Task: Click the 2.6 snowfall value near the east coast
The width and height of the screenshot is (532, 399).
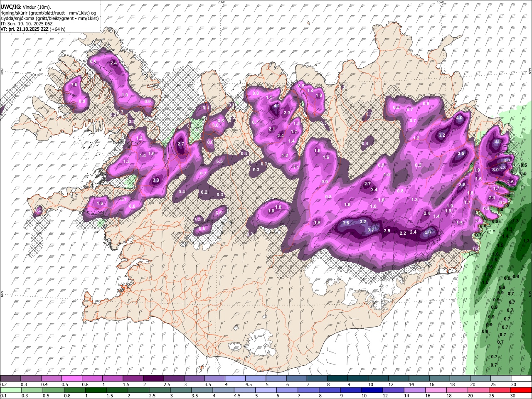Action: coord(510,182)
